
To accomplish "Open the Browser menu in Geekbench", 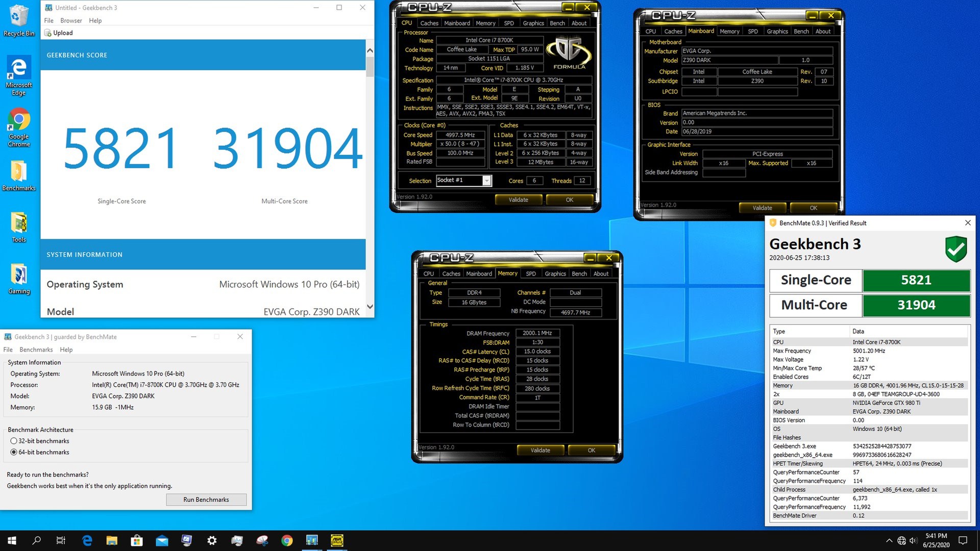I will pyautogui.click(x=71, y=20).
